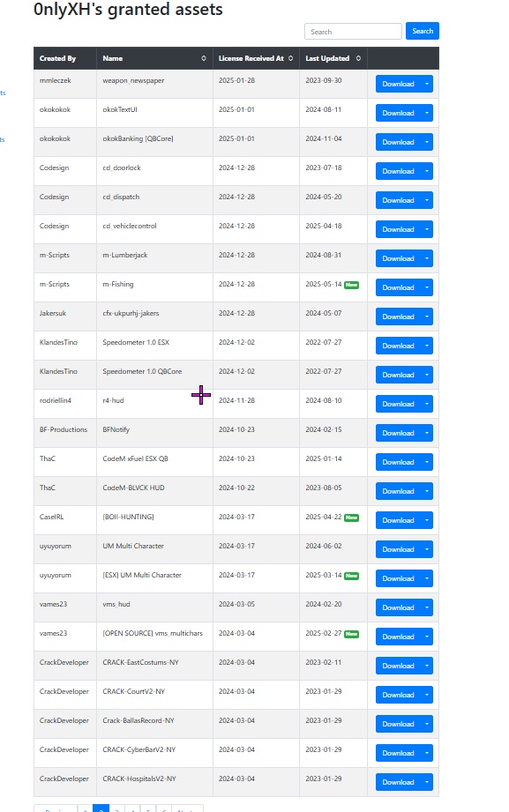
Task: Download the m-Lumberjack script
Action: click(x=398, y=258)
